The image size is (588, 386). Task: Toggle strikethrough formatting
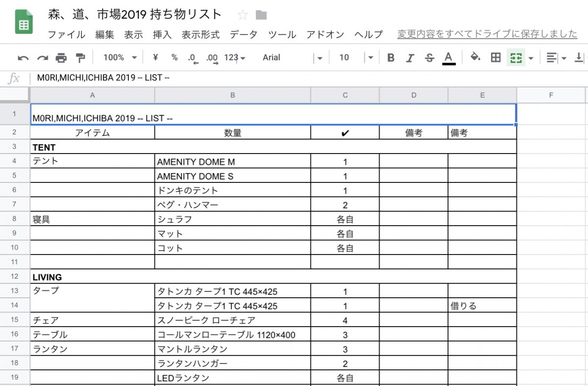coord(430,58)
